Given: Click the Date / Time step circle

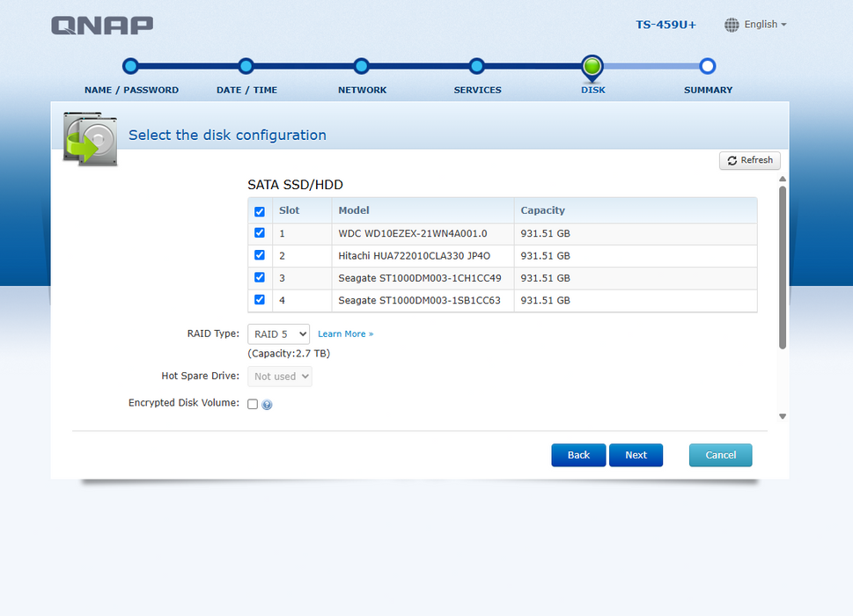Looking at the screenshot, I should (x=246, y=66).
